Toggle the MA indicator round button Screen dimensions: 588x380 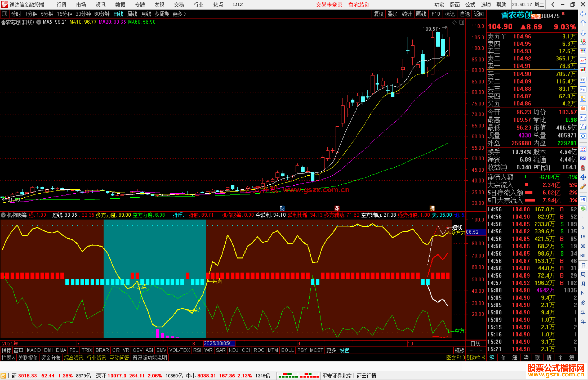[x=39, y=22]
